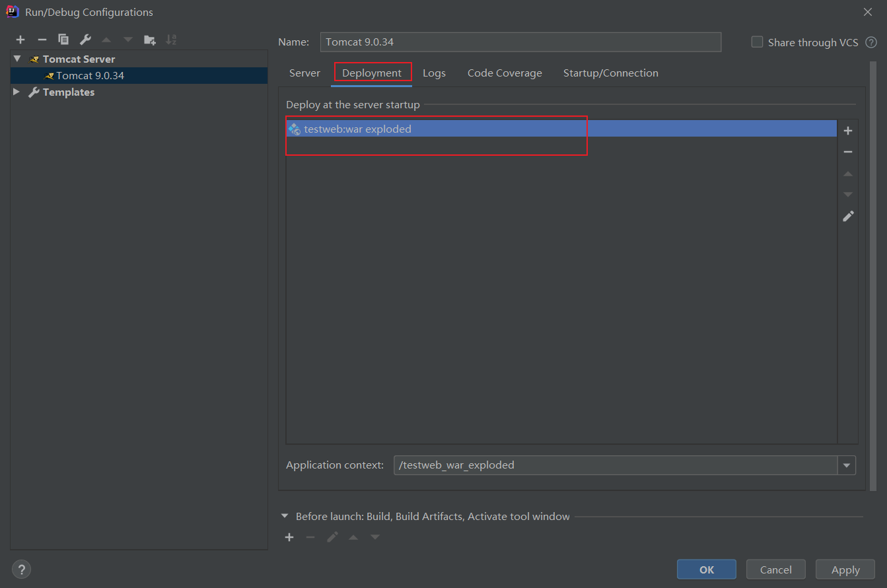Move deployment artifact down arrow
This screenshot has width=887, height=588.
pyautogui.click(x=848, y=195)
